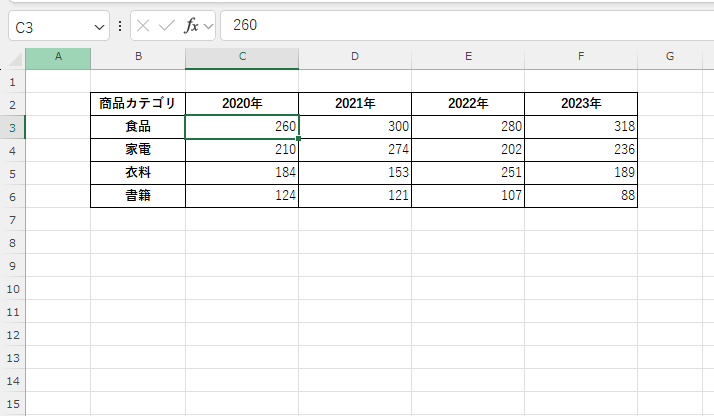Select row 3 header

(12, 127)
